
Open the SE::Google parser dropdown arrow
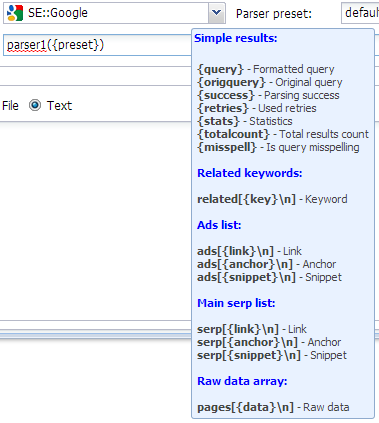(x=217, y=13)
